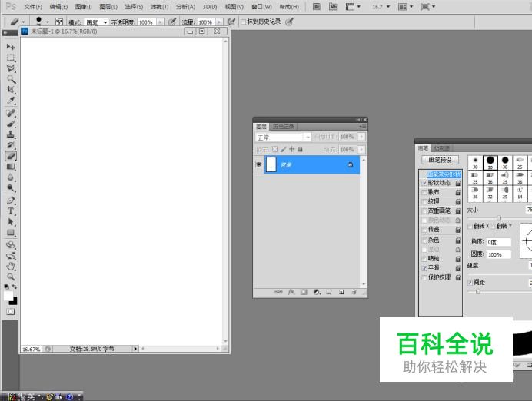Open the brush panel toggle in options bar

59,22
